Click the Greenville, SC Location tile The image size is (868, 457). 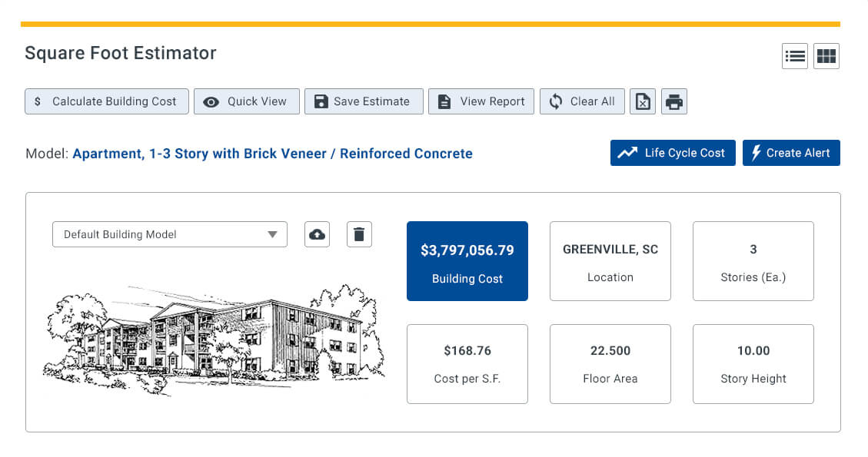pos(610,261)
